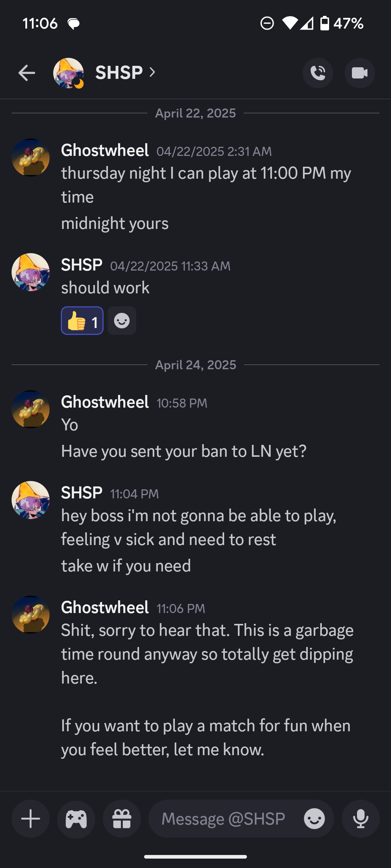Open SHSP header avatar
Viewport: 391px width, 868px height.
tap(68, 73)
